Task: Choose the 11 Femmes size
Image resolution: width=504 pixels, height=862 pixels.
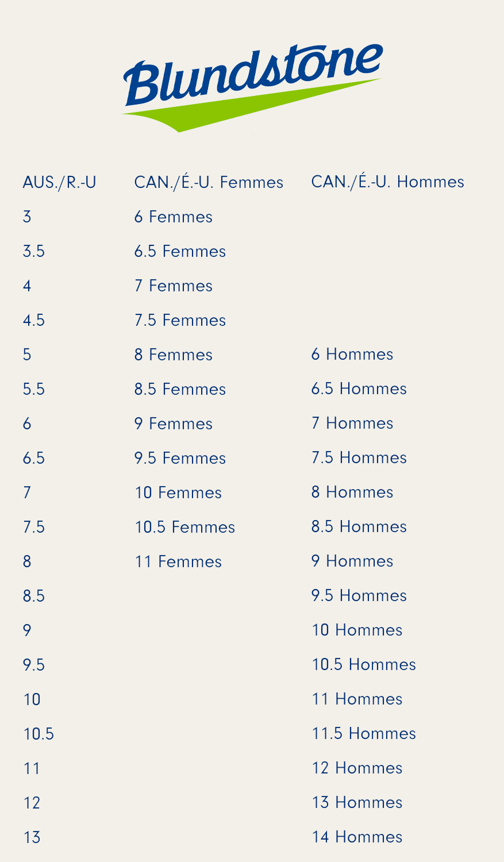Action: pyautogui.click(x=178, y=562)
